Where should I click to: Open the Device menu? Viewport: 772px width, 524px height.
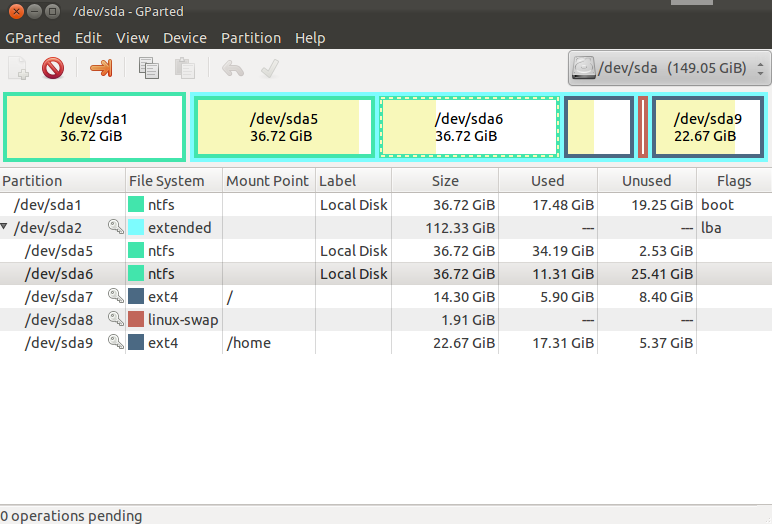[184, 38]
